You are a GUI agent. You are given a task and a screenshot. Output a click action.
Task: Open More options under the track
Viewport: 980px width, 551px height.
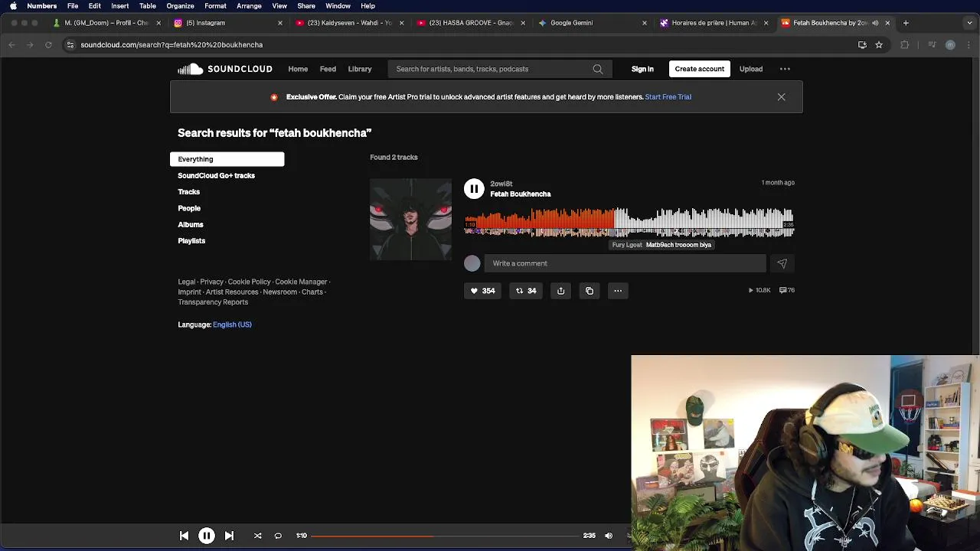click(618, 291)
